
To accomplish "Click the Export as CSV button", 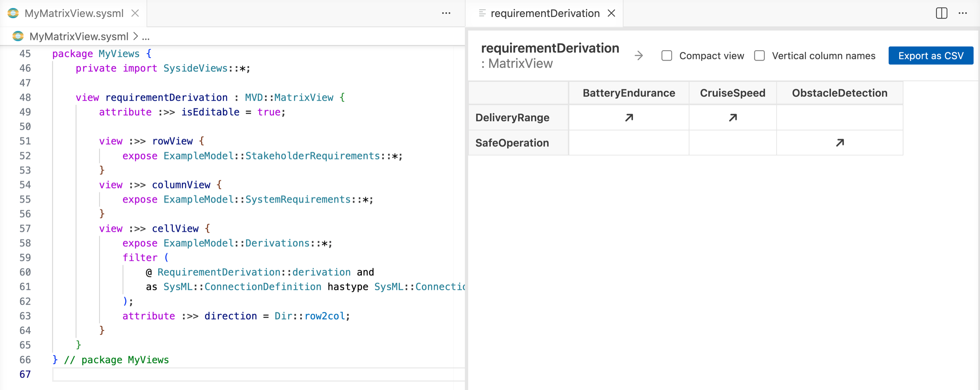I will click(x=931, y=55).
